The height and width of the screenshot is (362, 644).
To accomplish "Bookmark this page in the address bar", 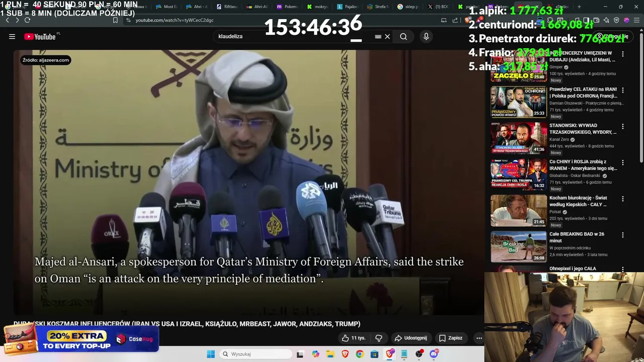I will coord(115,20).
